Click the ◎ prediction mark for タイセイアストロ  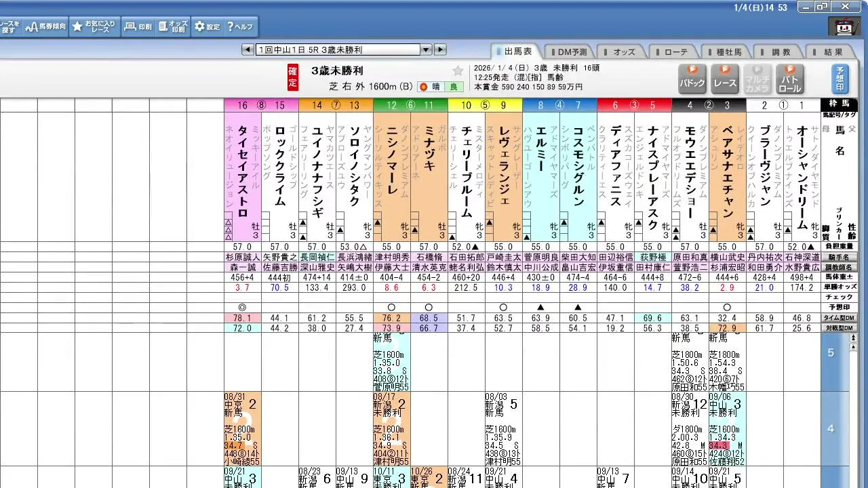coord(243,308)
